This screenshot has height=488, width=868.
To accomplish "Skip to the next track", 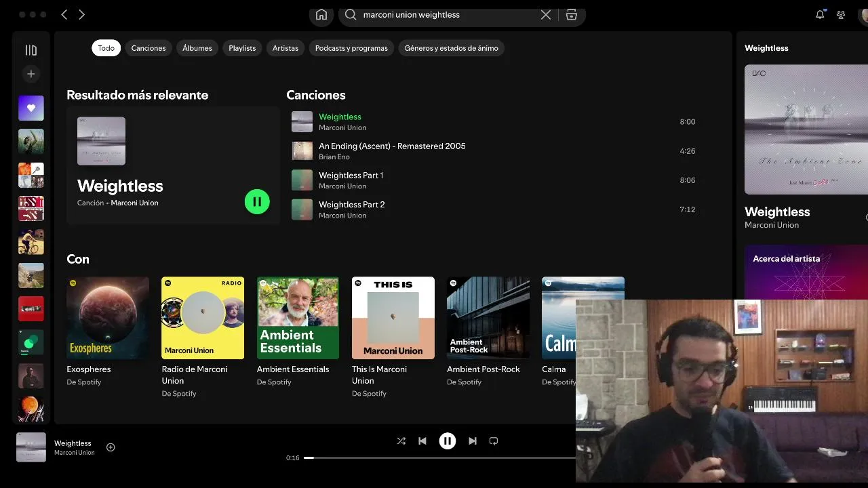I will pyautogui.click(x=473, y=441).
